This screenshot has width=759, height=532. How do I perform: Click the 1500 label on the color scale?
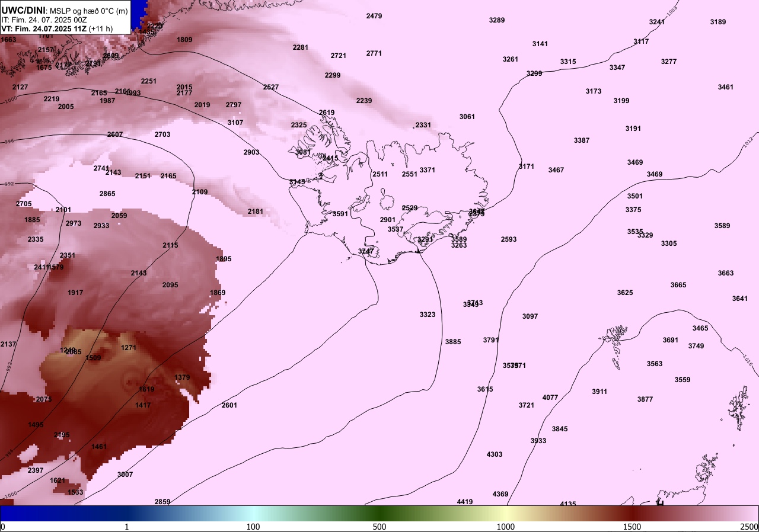pos(632,527)
